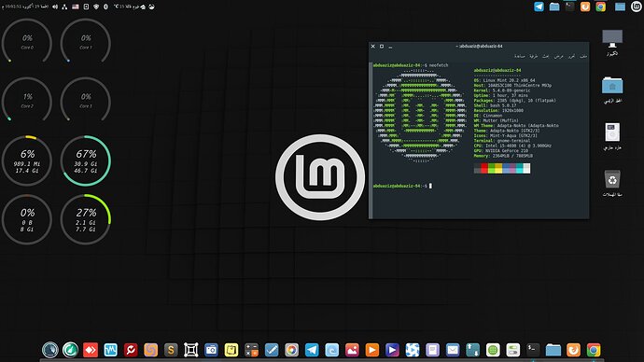Open the terminal's Search menu, fourth from right
Viewport: 644px width, 362px height.
click(545, 56)
